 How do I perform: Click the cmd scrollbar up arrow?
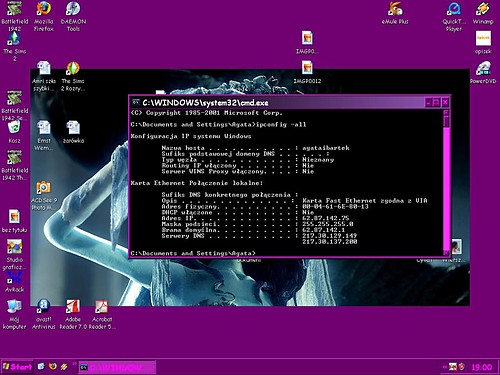coord(447,113)
